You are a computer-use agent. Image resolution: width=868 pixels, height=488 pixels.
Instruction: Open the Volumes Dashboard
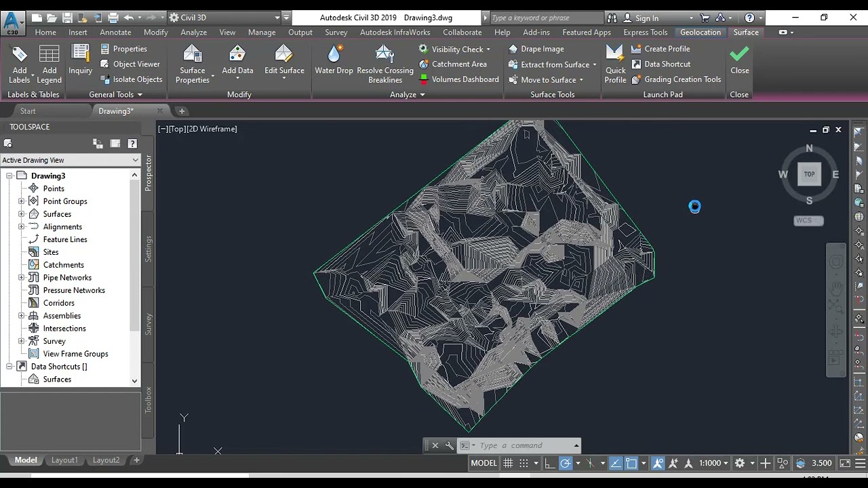458,79
